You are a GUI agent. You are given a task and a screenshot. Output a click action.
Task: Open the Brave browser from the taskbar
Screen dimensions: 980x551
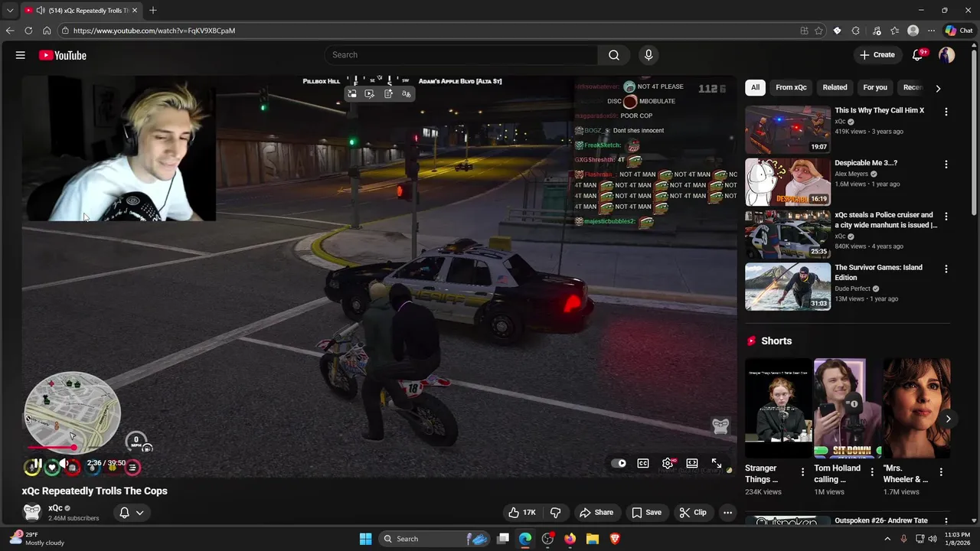point(615,539)
